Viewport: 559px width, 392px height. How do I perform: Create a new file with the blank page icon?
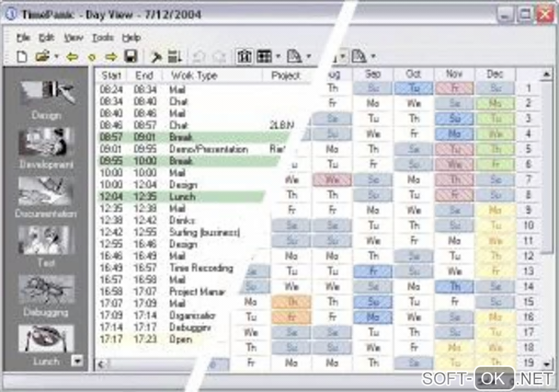[22, 56]
